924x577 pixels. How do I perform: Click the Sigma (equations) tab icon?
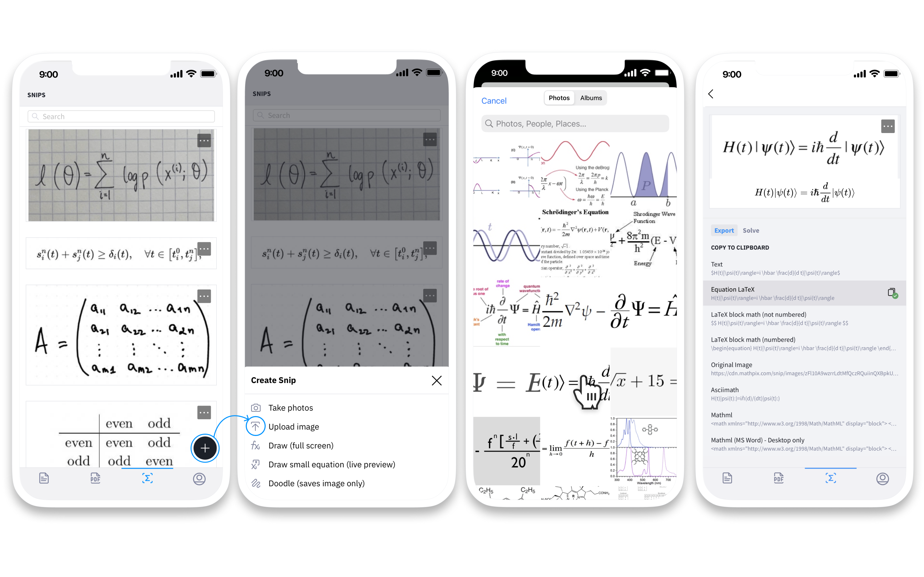148,478
